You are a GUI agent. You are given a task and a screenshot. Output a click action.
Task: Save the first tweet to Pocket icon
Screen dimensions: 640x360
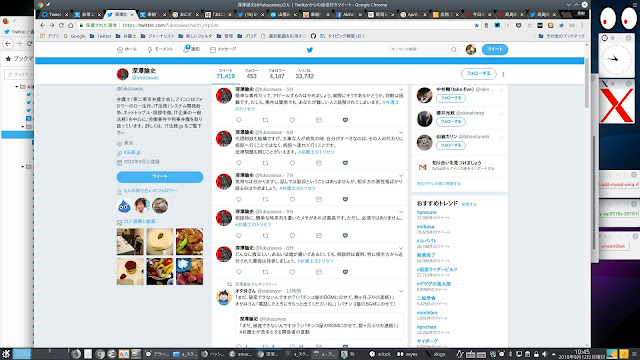coord(345,120)
